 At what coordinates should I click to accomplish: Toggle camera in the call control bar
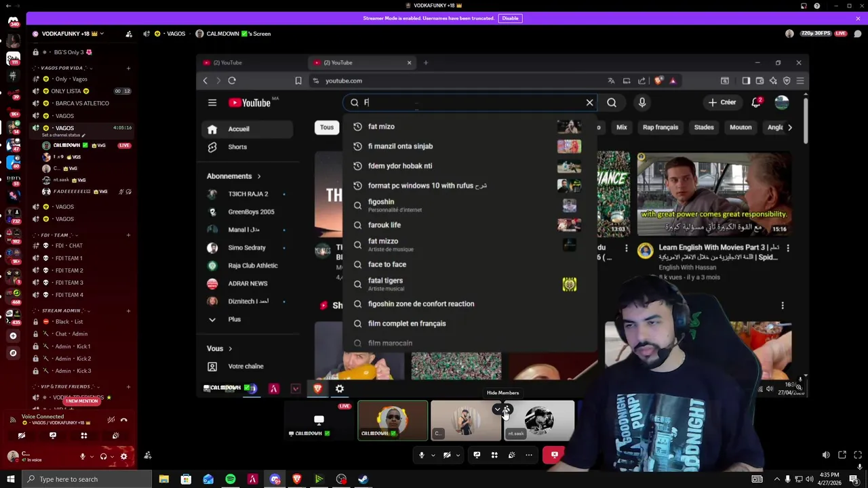[447, 455]
